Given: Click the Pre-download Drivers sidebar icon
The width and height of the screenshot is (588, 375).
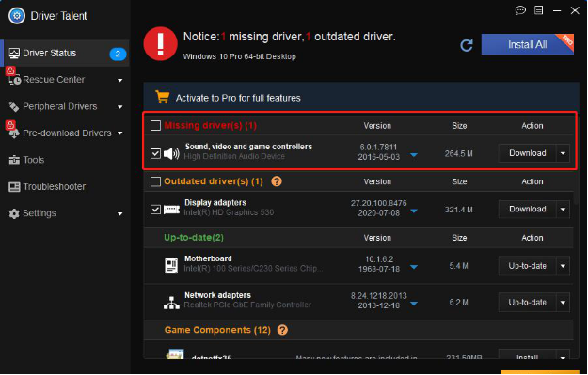Looking at the screenshot, I should 14,133.
